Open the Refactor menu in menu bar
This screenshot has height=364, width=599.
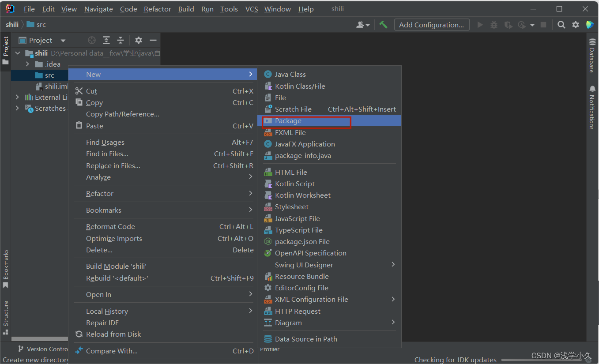157,9
